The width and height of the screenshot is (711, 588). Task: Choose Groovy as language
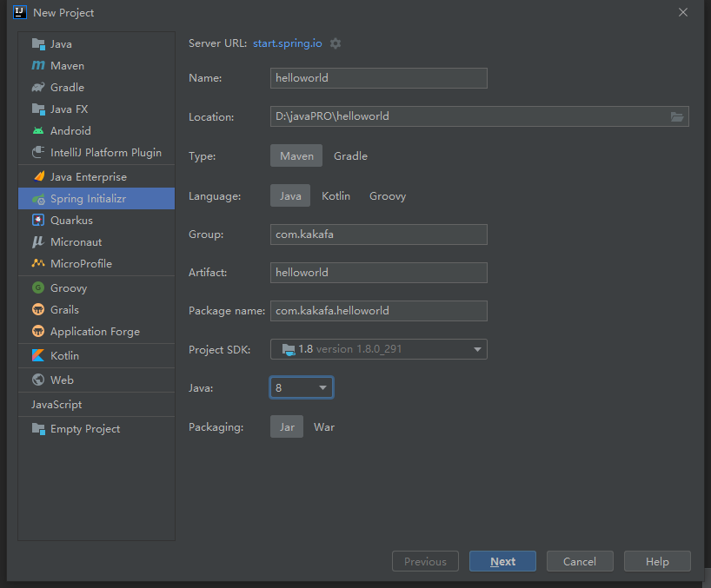pyautogui.click(x=388, y=195)
